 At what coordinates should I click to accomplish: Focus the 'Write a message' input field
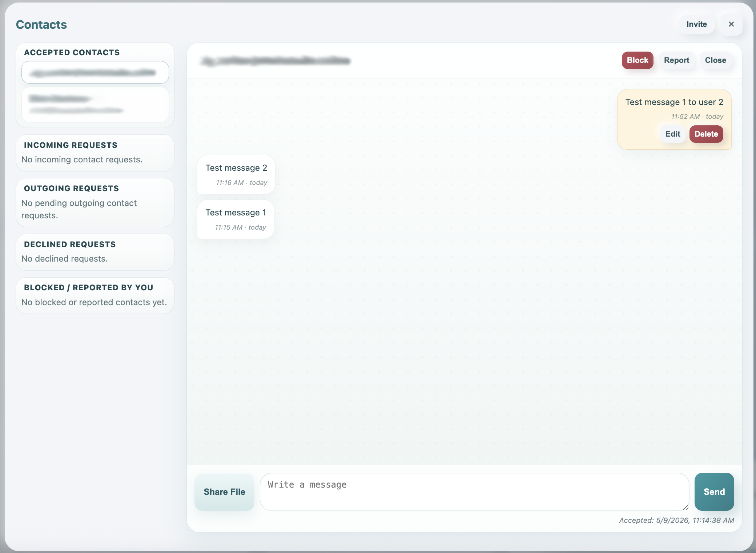(x=475, y=492)
